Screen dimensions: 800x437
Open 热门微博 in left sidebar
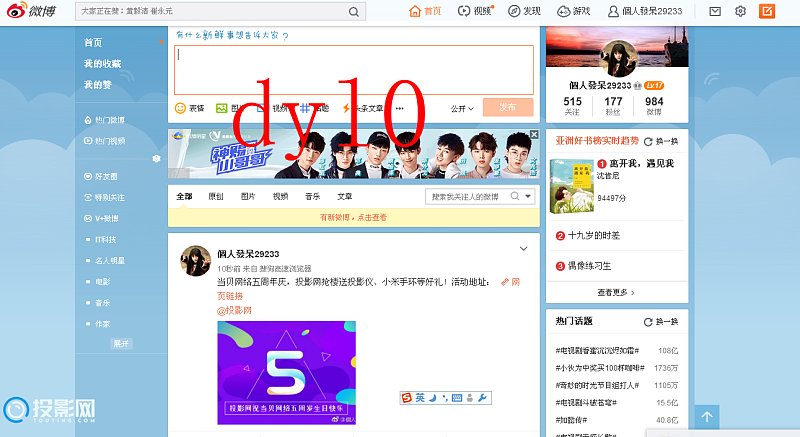pyautogui.click(x=105, y=120)
